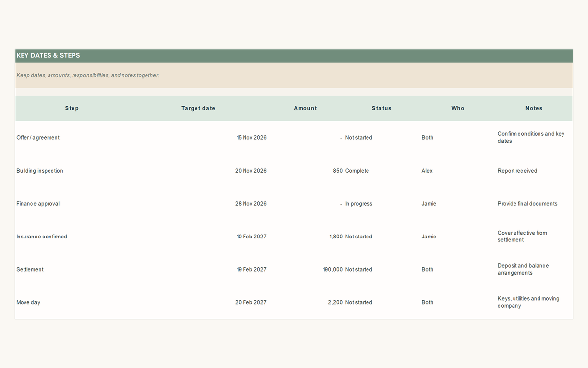588x368 pixels.
Task: Select Jamie in the Insurance confirmed row
Action: tap(429, 237)
